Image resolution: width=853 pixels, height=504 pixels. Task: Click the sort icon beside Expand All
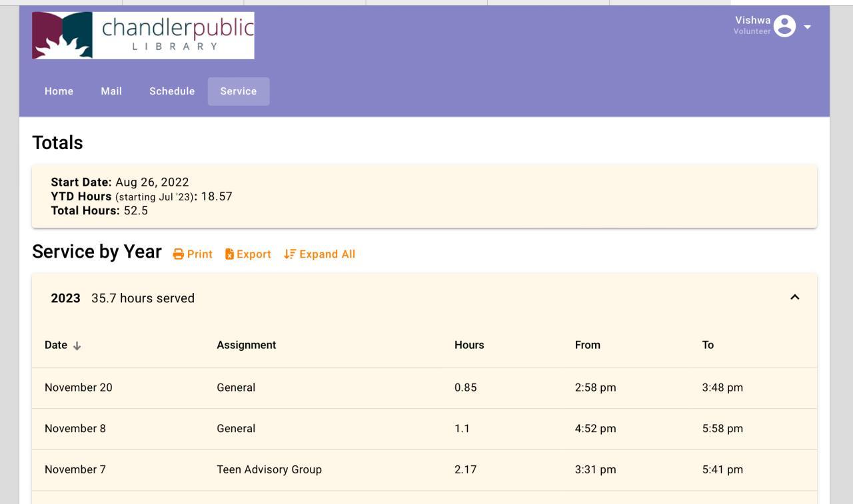(290, 254)
